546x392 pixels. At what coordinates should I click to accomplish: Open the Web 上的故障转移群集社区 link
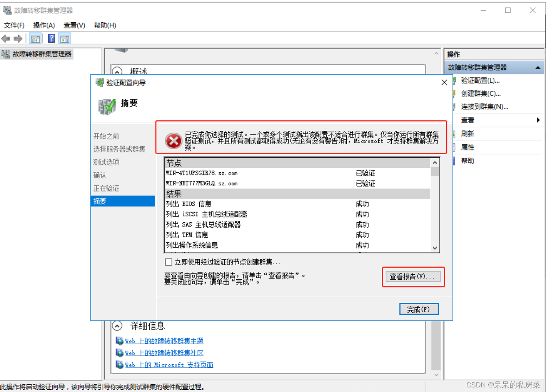[x=164, y=353]
